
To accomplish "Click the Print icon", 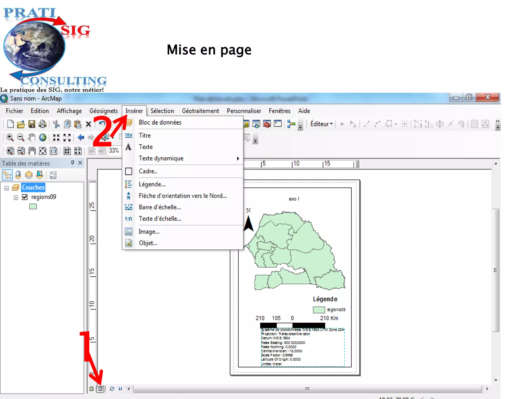I will coord(43,124).
